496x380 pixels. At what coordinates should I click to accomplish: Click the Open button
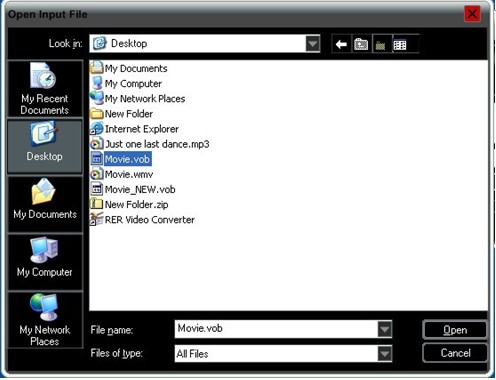click(455, 330)
